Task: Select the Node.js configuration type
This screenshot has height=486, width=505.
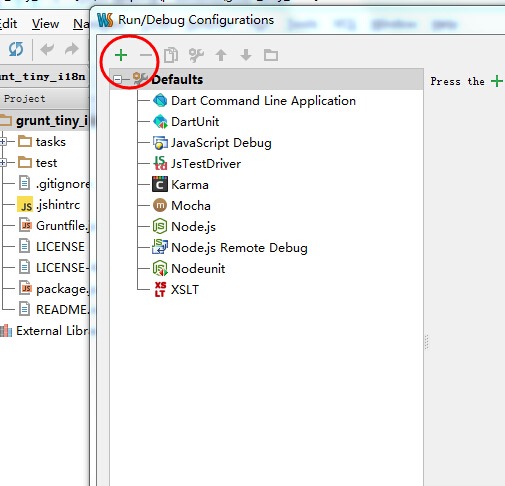Action: click(193, 227)
